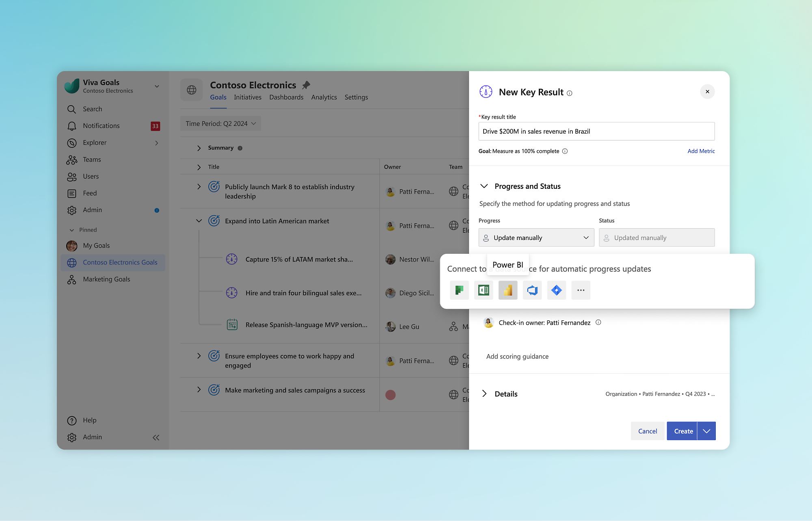
Task: Click owner Diego Sicil... in table
Action: point(410,293)
